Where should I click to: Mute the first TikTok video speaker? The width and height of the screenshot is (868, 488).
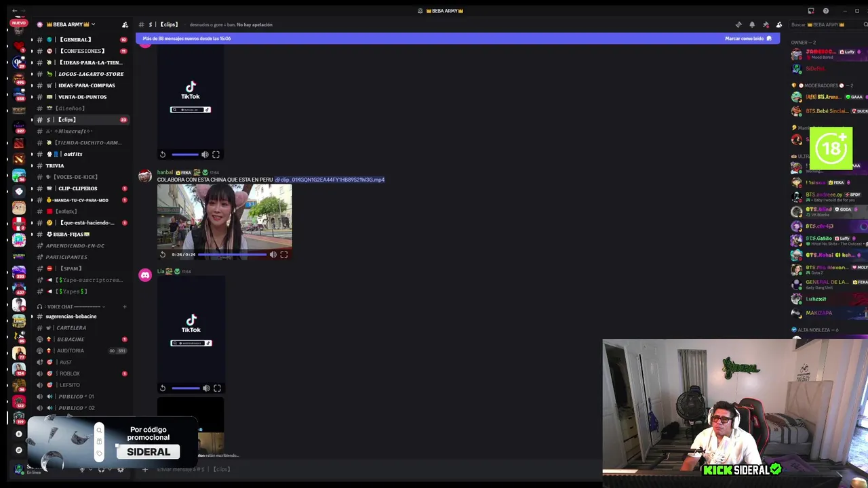click(x=205, y=155)
